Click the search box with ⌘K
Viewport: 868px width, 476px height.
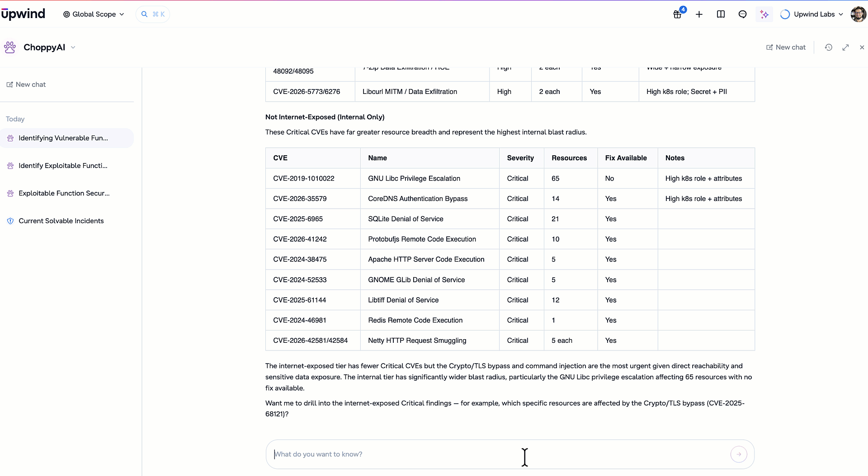pyautogui.click(x=153, y=14)
